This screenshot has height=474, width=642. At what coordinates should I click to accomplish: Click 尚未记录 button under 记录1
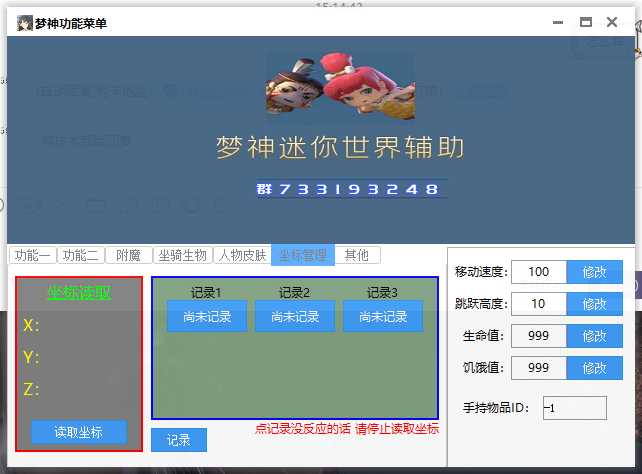coord(207,316)
